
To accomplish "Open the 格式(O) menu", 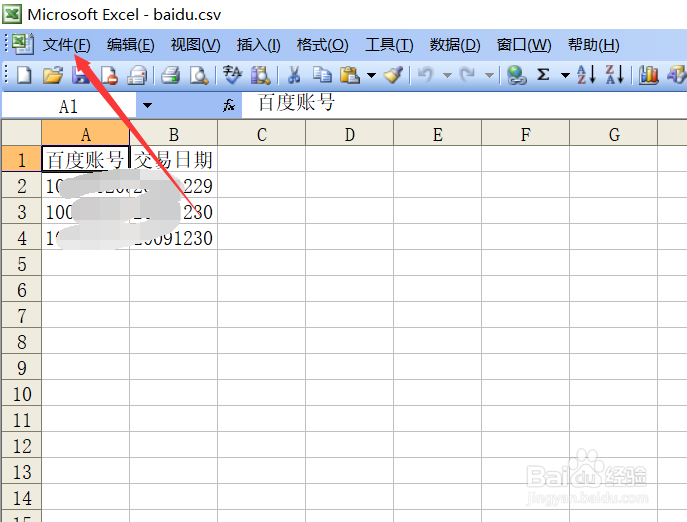I will tap(322, 45).
